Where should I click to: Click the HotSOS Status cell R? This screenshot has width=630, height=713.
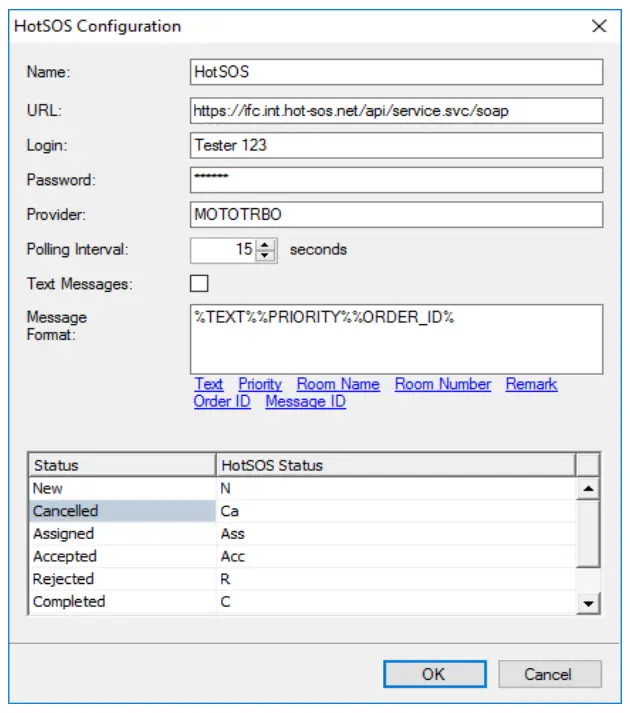tap(396, 579)
